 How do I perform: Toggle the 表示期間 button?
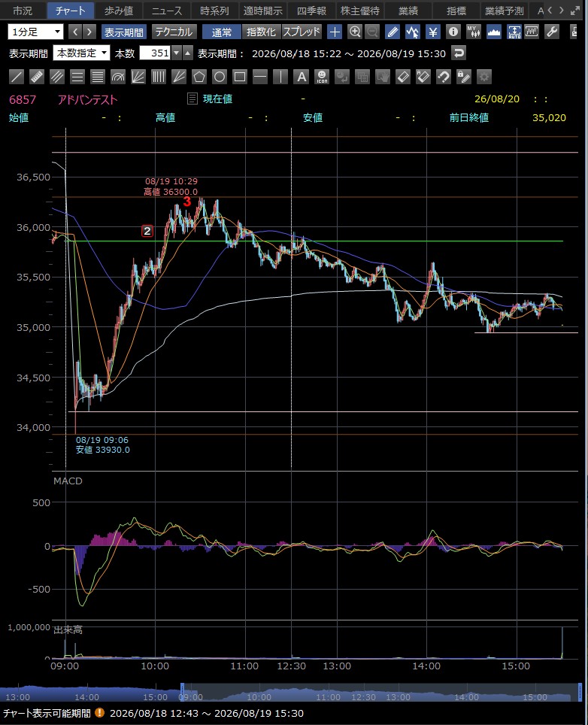click(x=123, y=32)
